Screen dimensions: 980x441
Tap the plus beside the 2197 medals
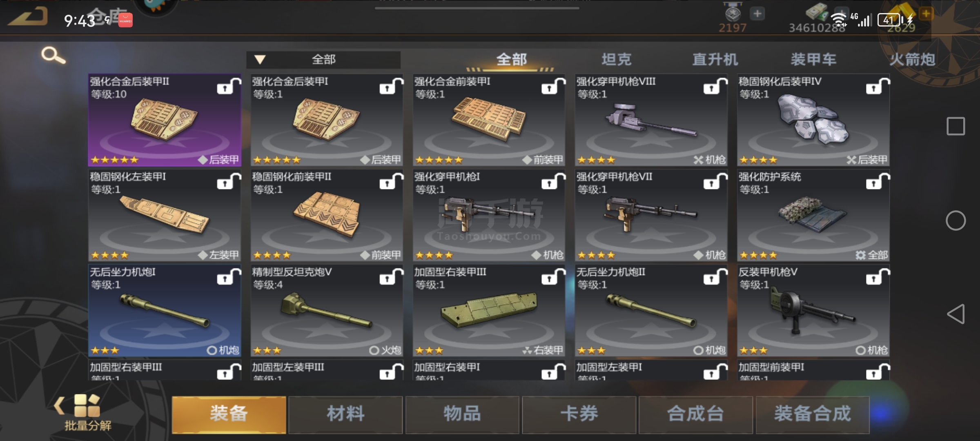click(757, 14)
